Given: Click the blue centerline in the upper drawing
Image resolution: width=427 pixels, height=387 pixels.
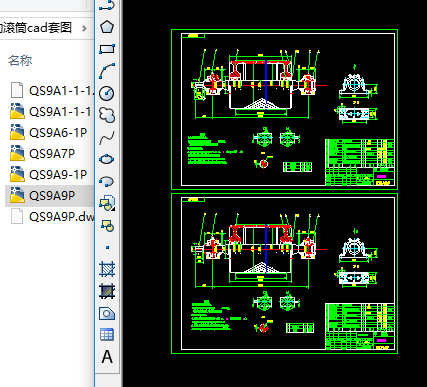Looking at the screenshot, I should 266,84.
